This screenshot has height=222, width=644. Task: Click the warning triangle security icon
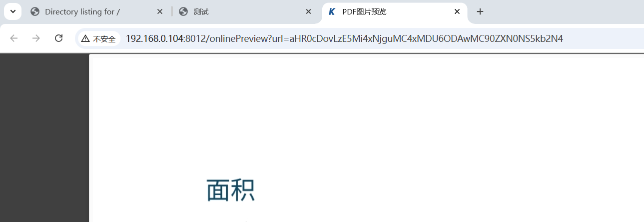coord(85,39)
